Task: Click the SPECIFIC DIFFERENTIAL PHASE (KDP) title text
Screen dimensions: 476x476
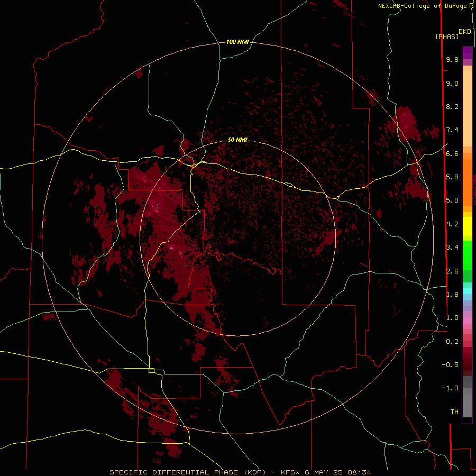Action: [x=188, y=472]
